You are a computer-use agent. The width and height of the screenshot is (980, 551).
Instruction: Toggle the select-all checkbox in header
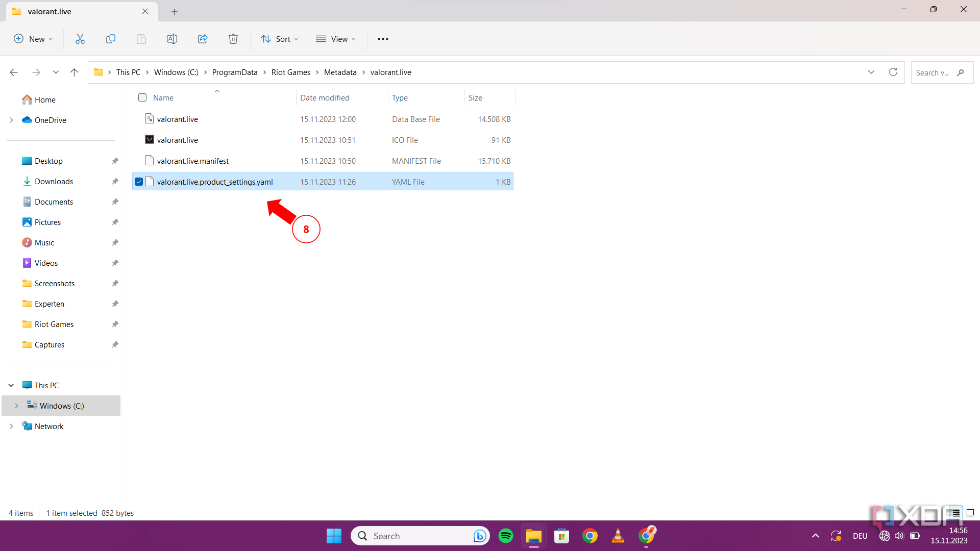142,97
